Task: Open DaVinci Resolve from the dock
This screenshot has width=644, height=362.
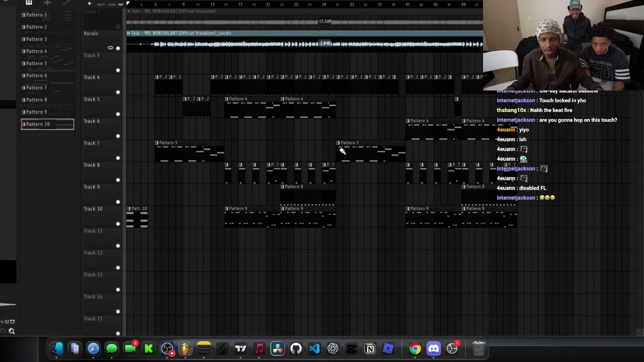Action: click(x=277, y=348)
